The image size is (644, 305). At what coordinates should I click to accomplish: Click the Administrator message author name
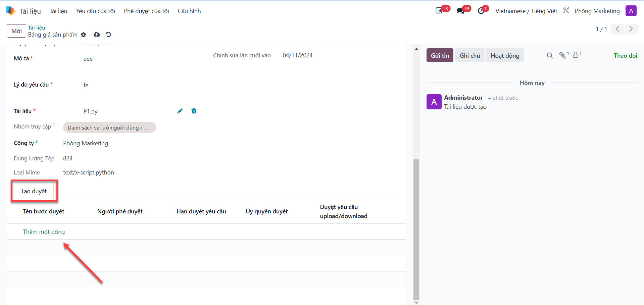463,98
